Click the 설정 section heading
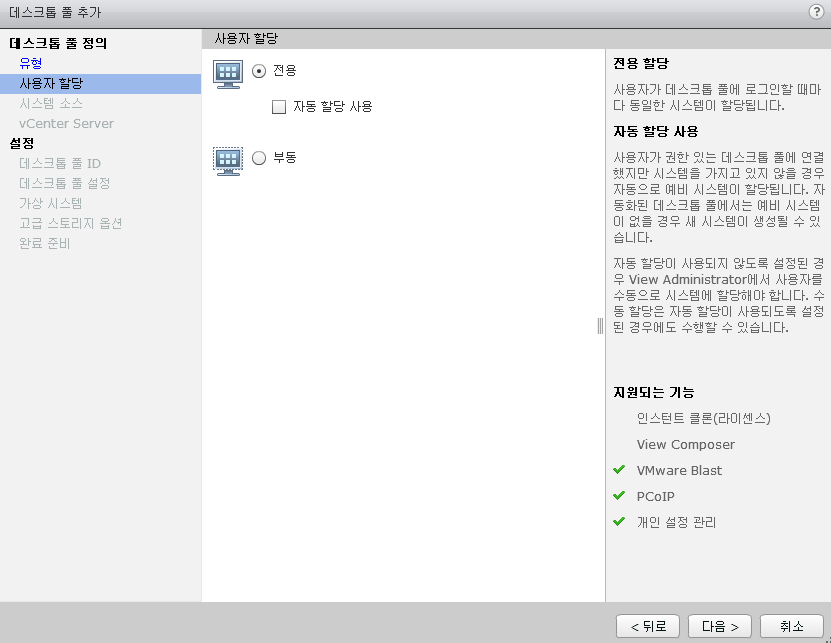This screenshot has height=643, width=831. 22,143
